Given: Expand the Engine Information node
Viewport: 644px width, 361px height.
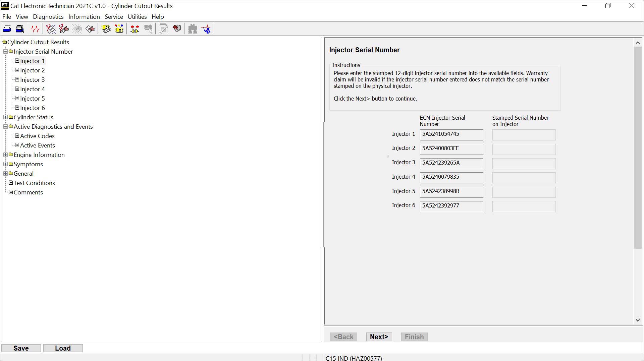Looking at the screenshot, I should coord(5,155).
